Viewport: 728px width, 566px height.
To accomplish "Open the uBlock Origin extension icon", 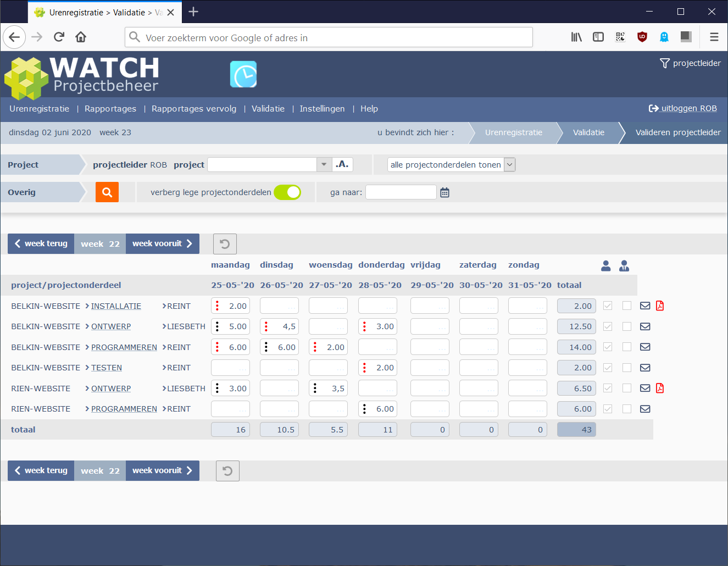I will (642, 37).
